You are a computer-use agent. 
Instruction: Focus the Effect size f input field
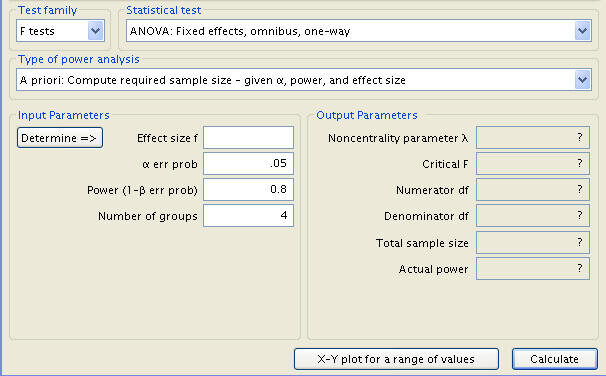(x=249, y=138)
